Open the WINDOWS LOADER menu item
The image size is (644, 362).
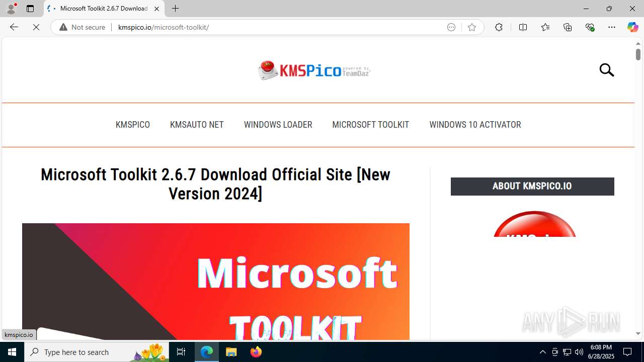pyautogui.click(x=278, y=125)
